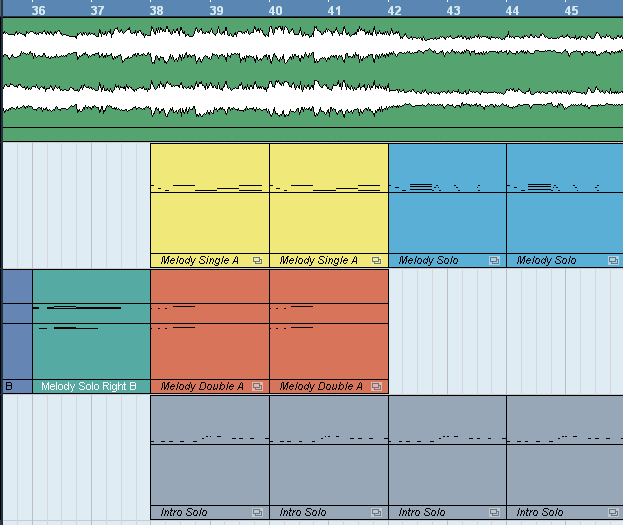Image resolution: width=623 pixels, height=525 pixels.
Task: Click the icon on Intro Solo clip at bar 42
Action: pyautogui.click(x=494, y=512)
